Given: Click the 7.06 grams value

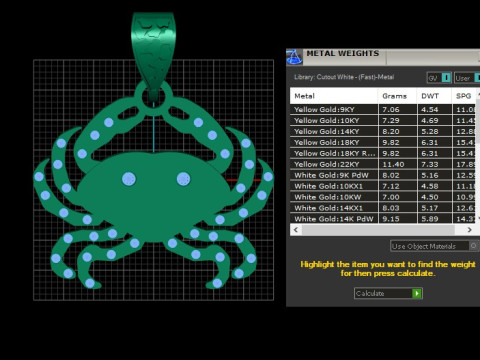Looking at the screenshot, I should 390,109.
